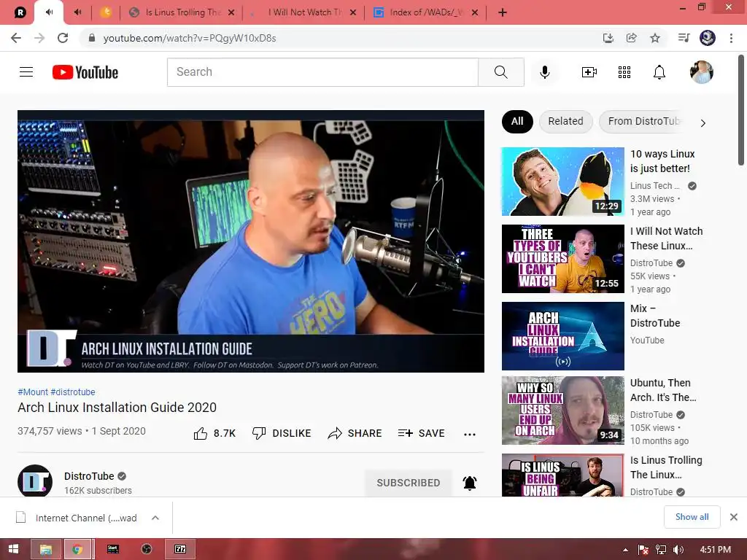This screenshot has height=560, width=747.
Task: Switch to the Index of /WADs tab
Action: [425, 12]
